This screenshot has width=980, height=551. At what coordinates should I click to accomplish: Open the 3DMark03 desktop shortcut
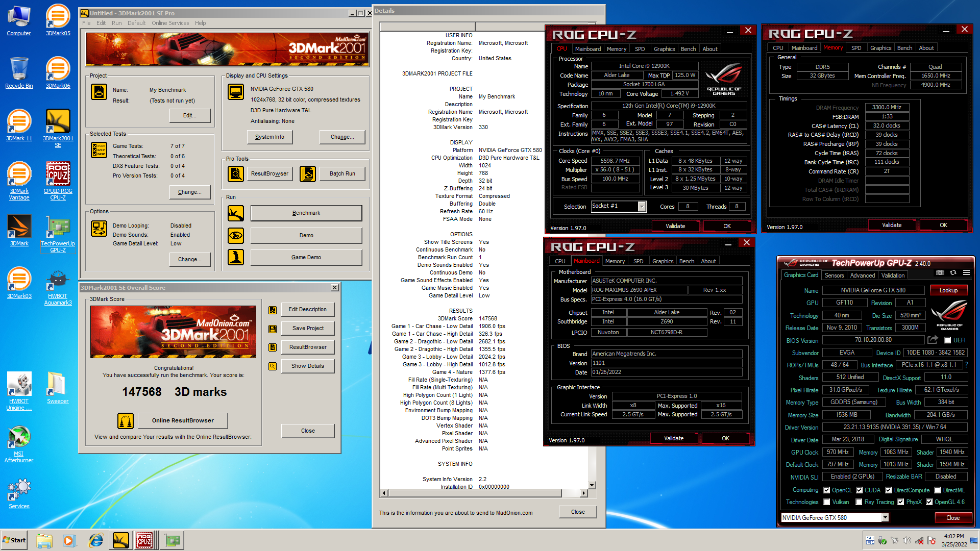[x=19, y=283]
